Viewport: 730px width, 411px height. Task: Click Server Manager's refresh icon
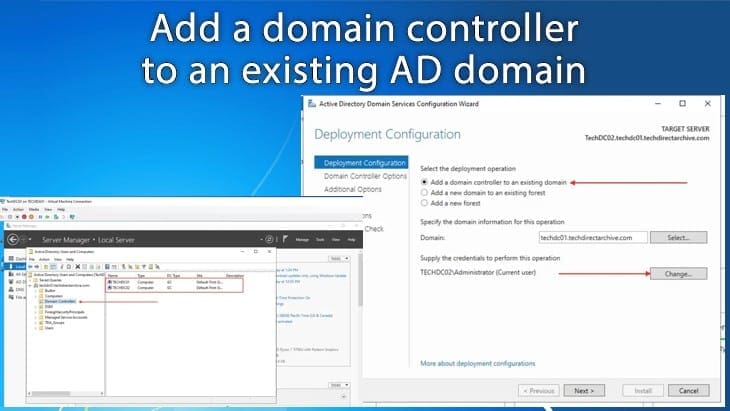(x=269, y=239)
